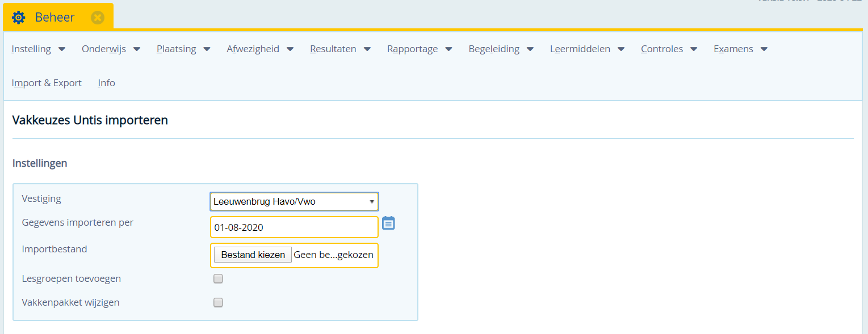Viewport: 868px width, 334px height.
Task: Open the Plaatsing menu
Action: (x=184, y=49)
